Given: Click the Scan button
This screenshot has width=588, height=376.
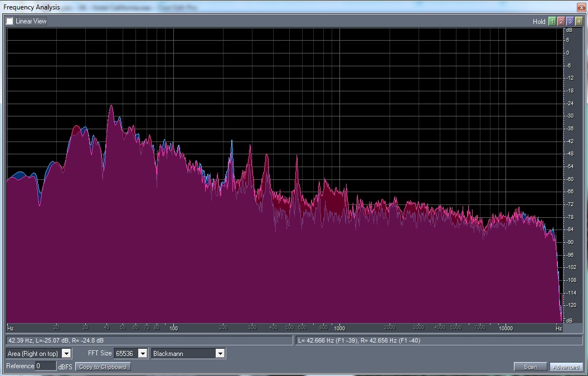Looking at the screenshot, I should (530, 367).
